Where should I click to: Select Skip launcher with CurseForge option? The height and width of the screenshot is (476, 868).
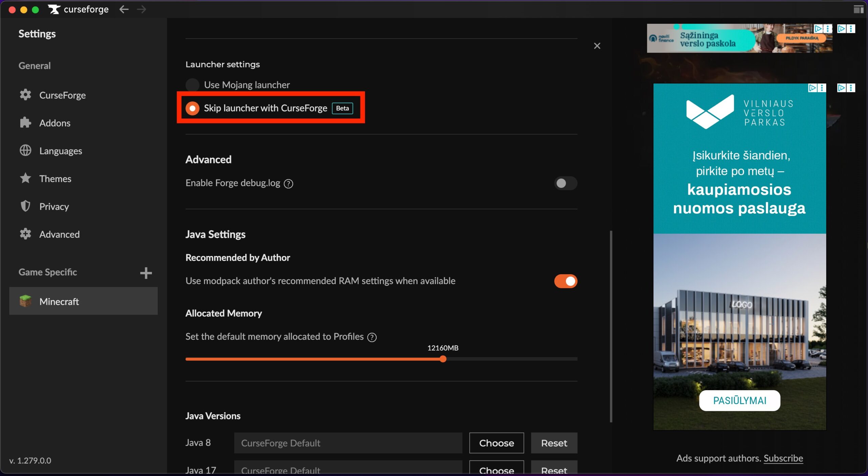click(x=192, y=108)
